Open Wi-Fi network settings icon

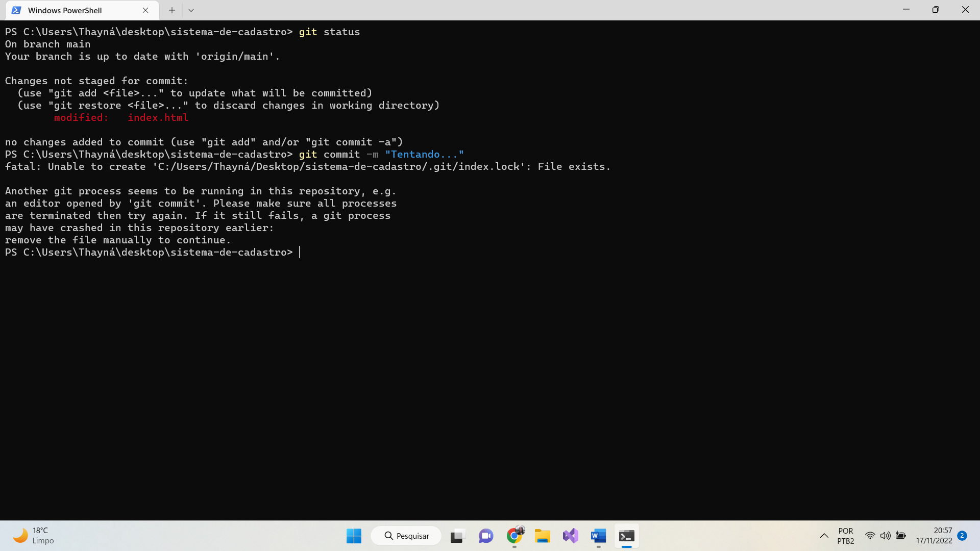pyautogui.click(x=870, y=536)
